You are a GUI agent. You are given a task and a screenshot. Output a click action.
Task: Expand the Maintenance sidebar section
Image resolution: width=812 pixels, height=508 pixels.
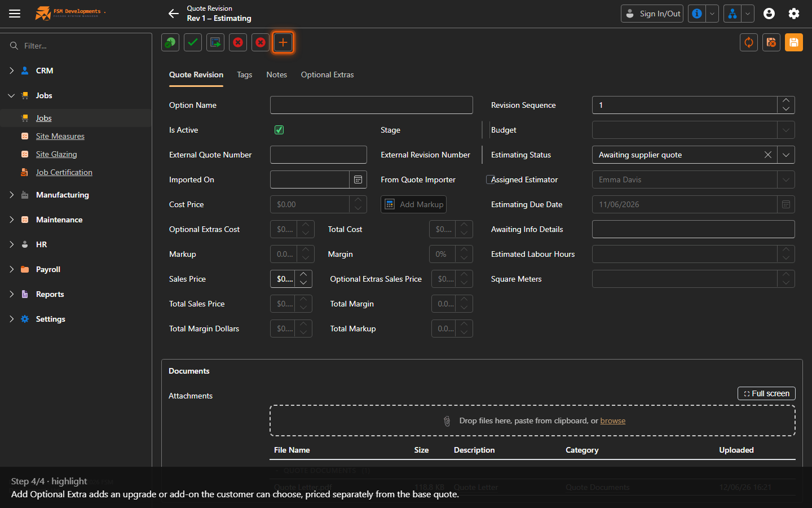point(11,220)
